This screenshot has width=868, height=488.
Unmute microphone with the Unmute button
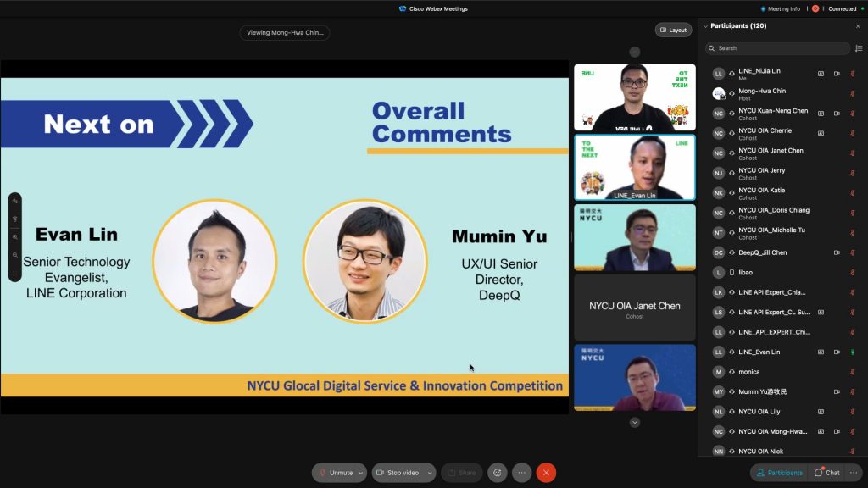point(336,473)
